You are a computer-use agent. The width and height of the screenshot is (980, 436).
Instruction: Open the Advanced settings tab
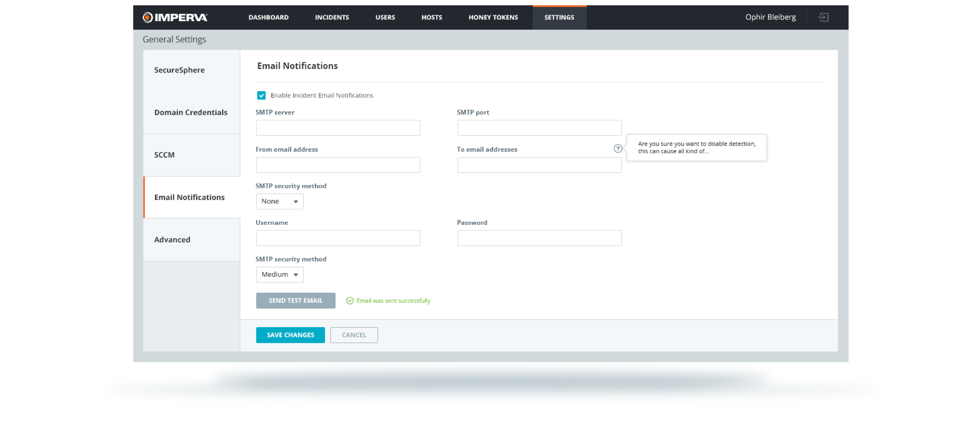click(172, 239)
